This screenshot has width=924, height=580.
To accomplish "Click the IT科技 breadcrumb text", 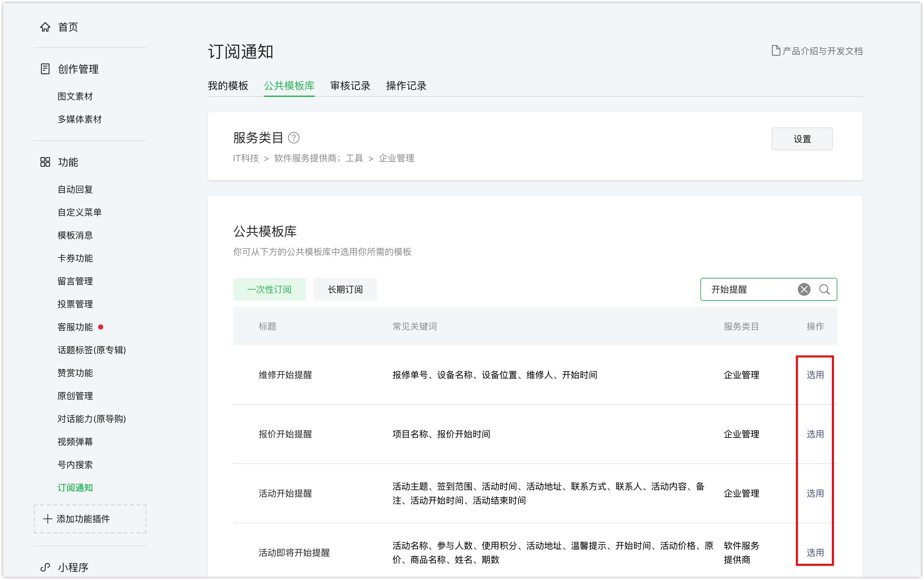I will coord(246,158).
